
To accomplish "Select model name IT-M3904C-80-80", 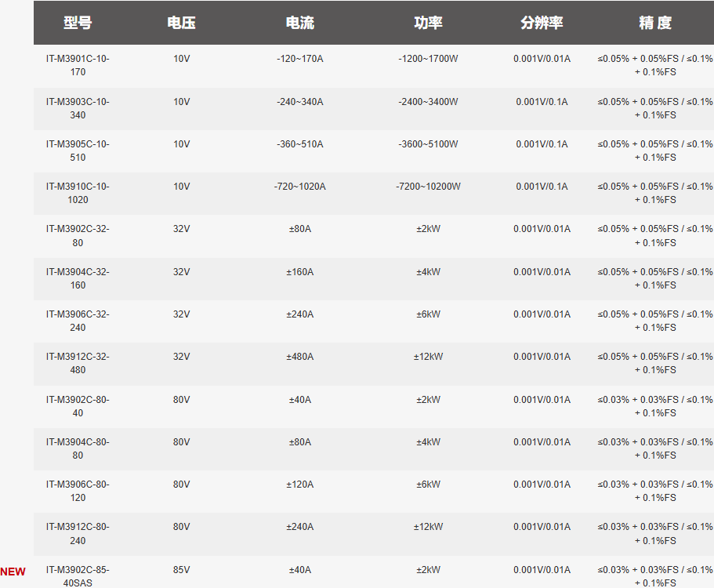I will [x=78, y=448].
